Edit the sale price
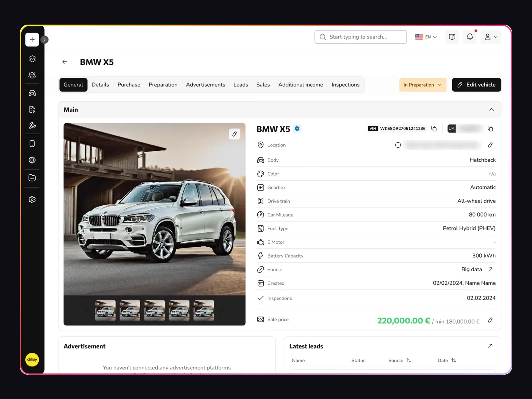This screenshot has height=399, width=532. click(x=490, y=320)
